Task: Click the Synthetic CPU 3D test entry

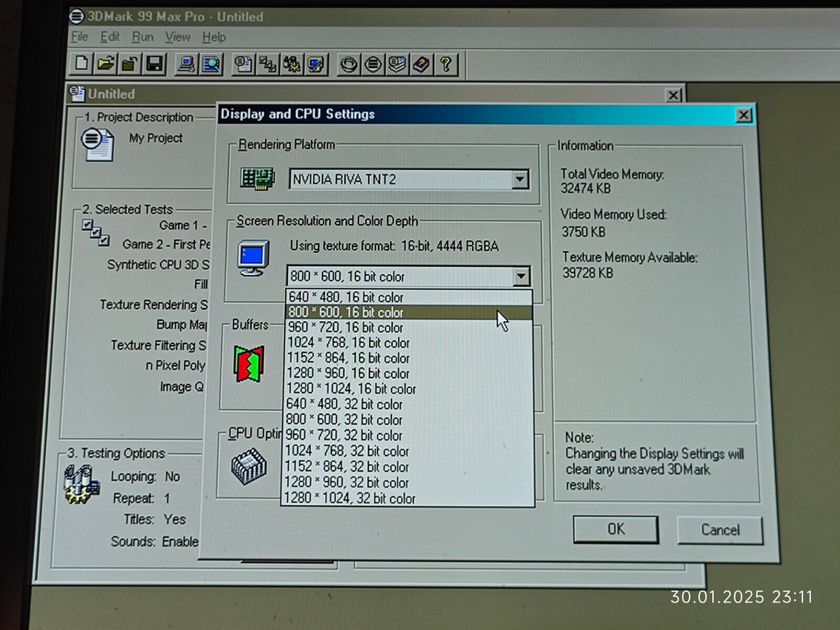Action: 158,265
